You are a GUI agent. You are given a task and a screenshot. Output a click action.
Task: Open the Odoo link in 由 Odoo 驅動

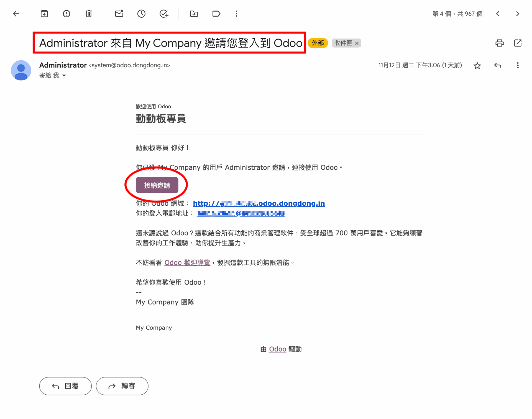pos(277,349)
